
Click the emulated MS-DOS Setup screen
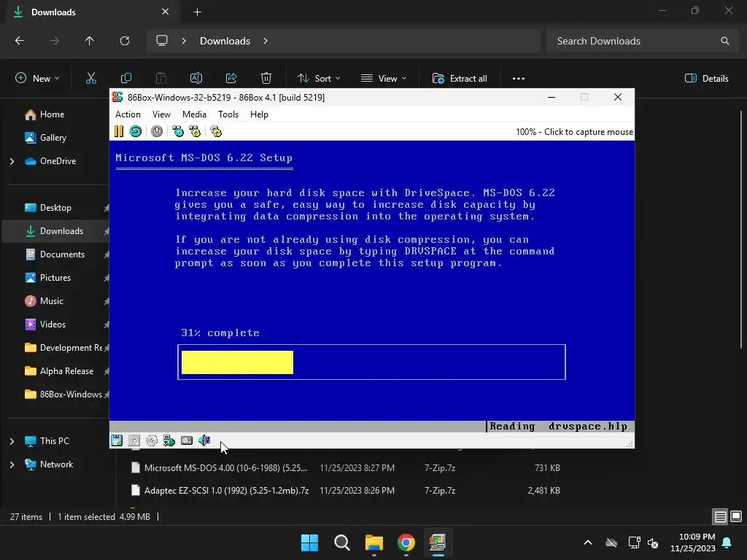pos(372,286)
